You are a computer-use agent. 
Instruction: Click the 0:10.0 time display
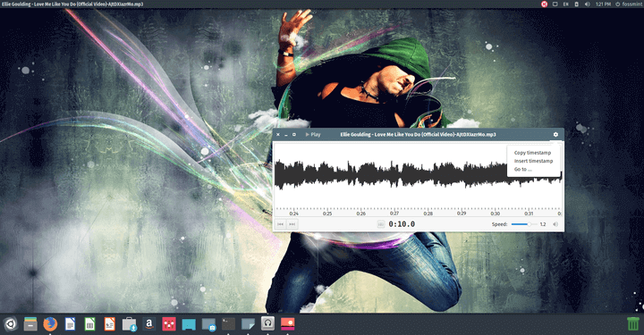click(x=402, y=224)
